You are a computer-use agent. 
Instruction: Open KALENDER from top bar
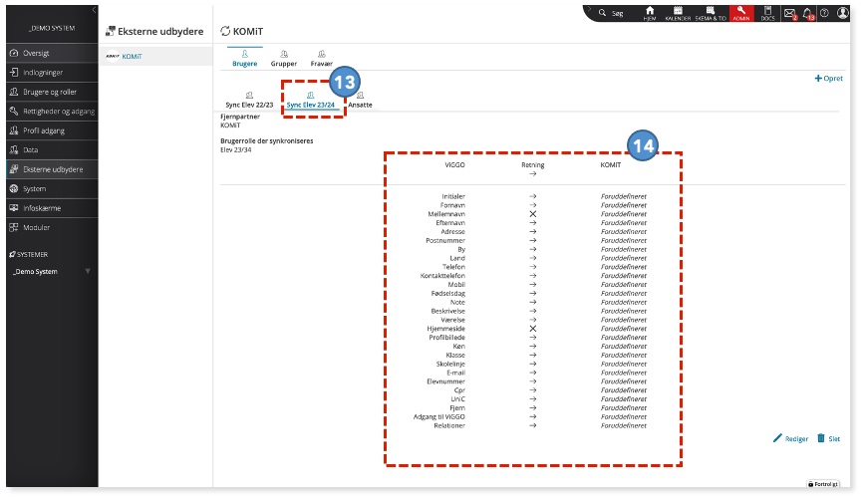click(678, 14)
